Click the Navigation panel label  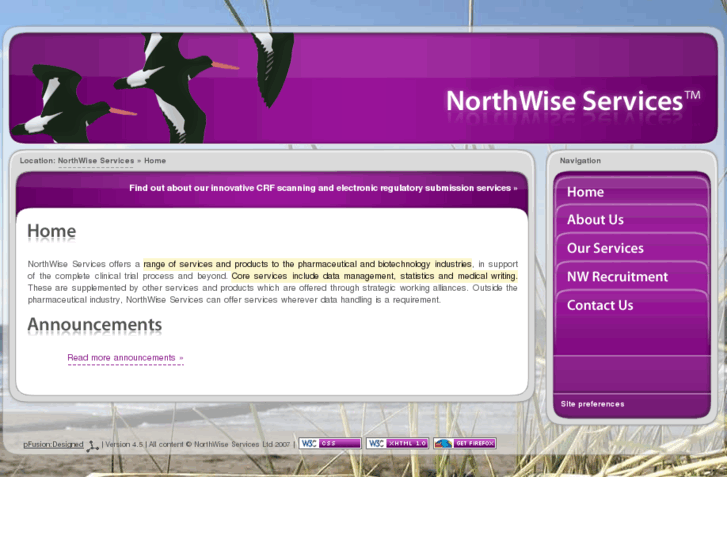pyautogui.click(x=580, y=161)
